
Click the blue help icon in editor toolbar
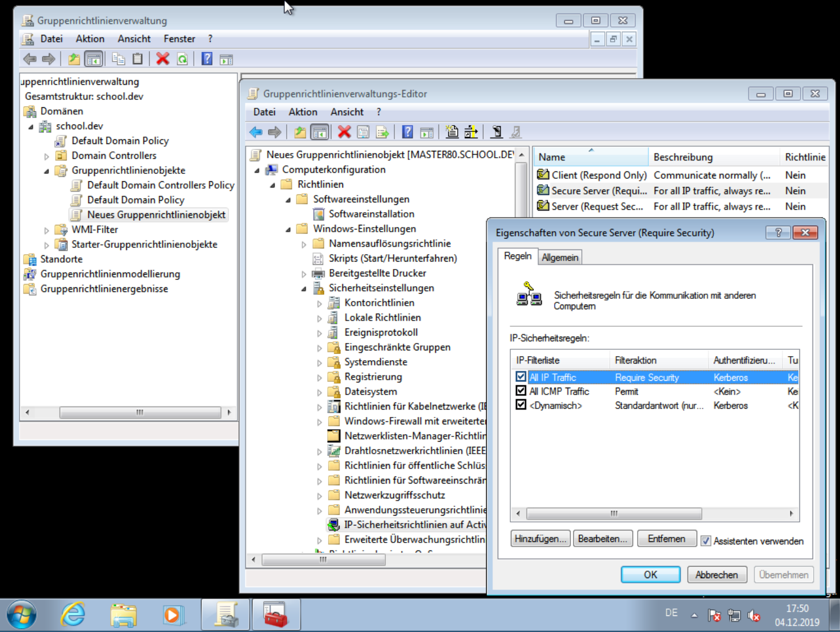(x=407, y=132)
